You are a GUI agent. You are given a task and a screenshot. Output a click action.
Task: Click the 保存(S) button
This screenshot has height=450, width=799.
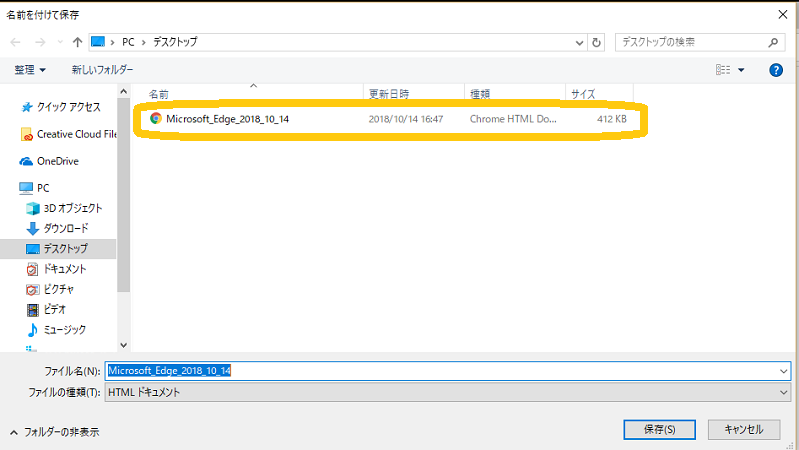659,430
